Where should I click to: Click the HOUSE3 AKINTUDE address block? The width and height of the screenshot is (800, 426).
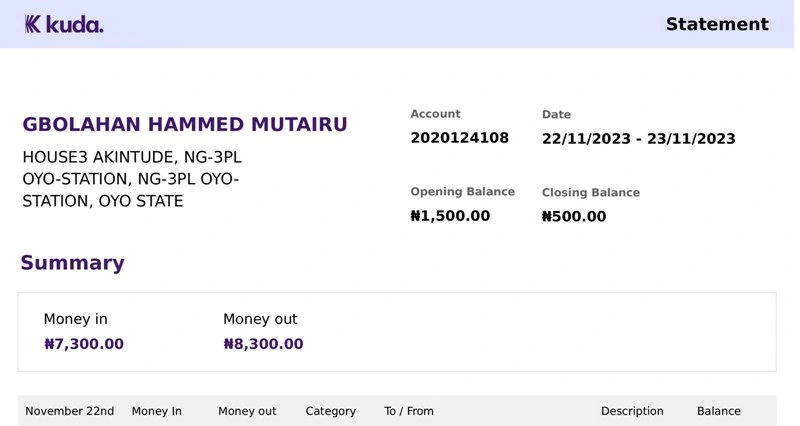point(132,179)
